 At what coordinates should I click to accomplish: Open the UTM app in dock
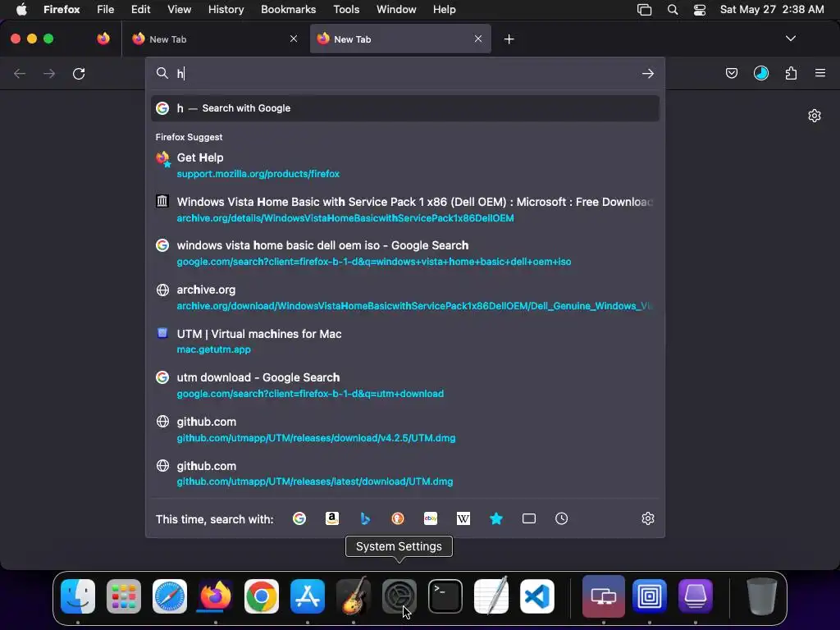(x=696, y=596)
